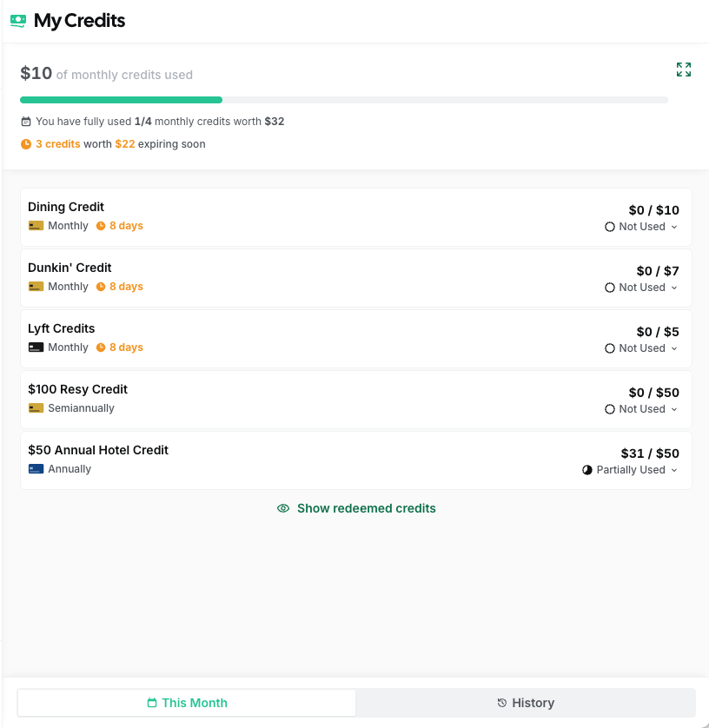
Task: Open the Partially Used dropdown for Annual Hotel Credit
Action: click(673, 469)
